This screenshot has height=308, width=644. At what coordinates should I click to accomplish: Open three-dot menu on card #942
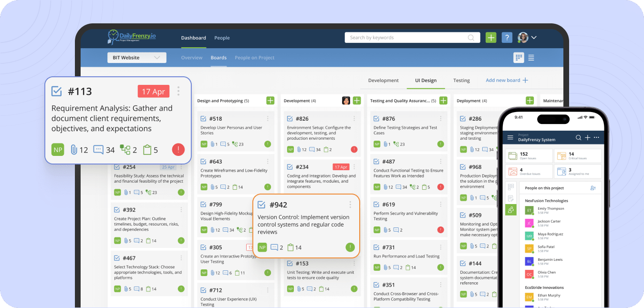click(x=350, y=205)
